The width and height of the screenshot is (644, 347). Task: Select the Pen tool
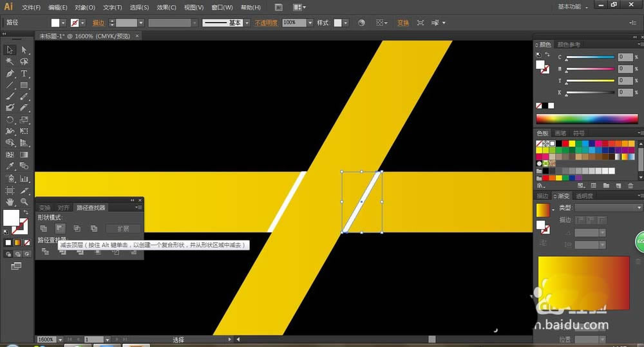pos(10,73)
